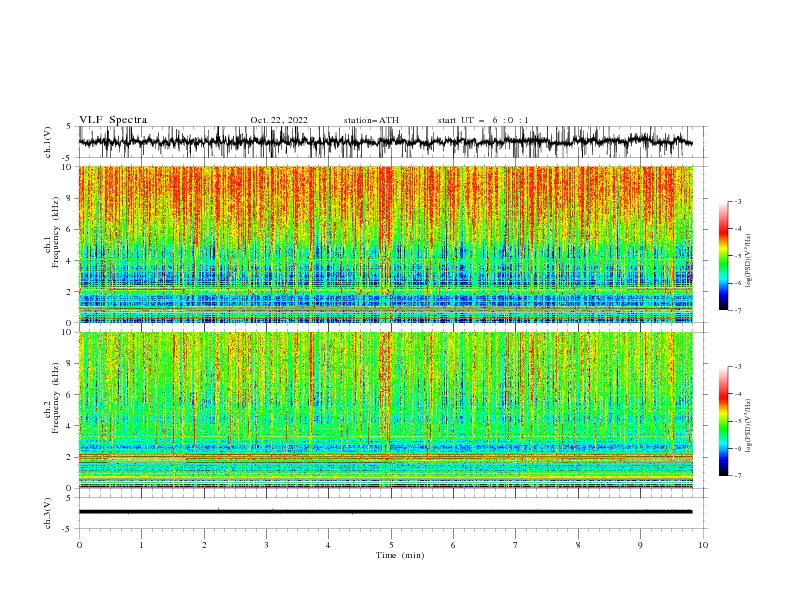Click the ch.2 spectrogram plot area
Image resolution: width=792 pixels, height=612 pixels.
pos(385,410)
